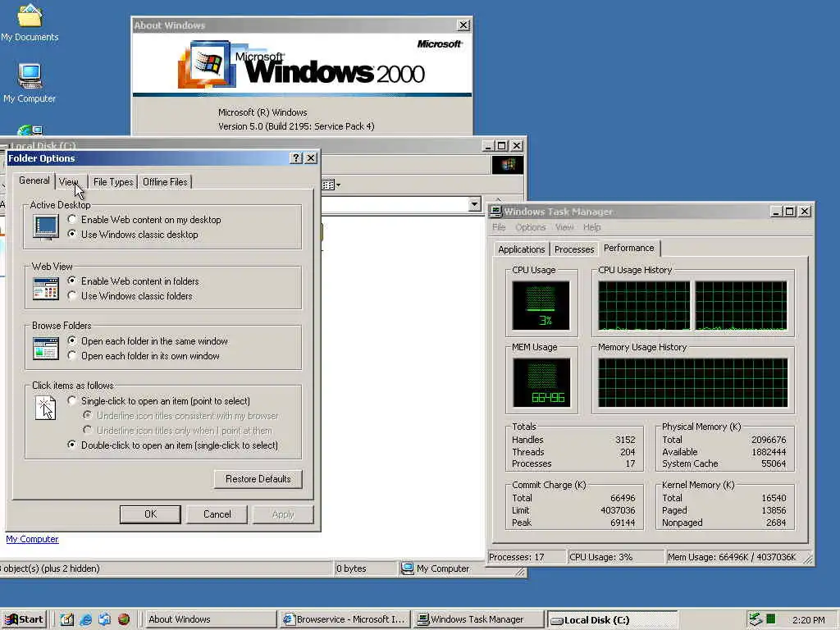The height and width of the screenshot is (630, 840).
Task: Select the Performance tab in Task Manager
Action: pyautogui.click(x=629, y=248)
